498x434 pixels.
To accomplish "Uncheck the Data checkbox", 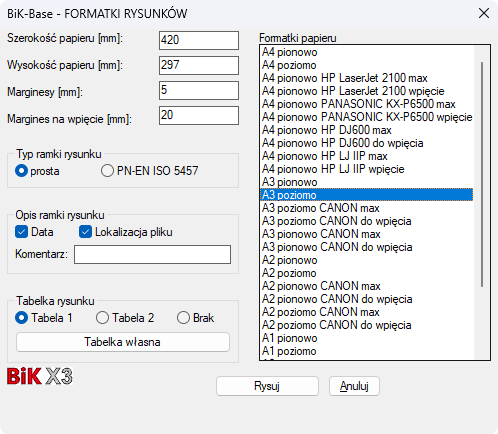I will pos(21,232).
